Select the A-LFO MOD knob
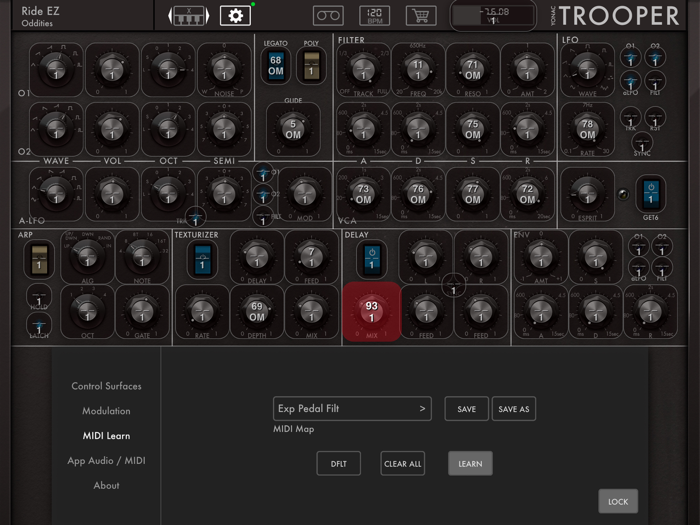The width and height of the screenshot is (700, 525). [305, 194]
